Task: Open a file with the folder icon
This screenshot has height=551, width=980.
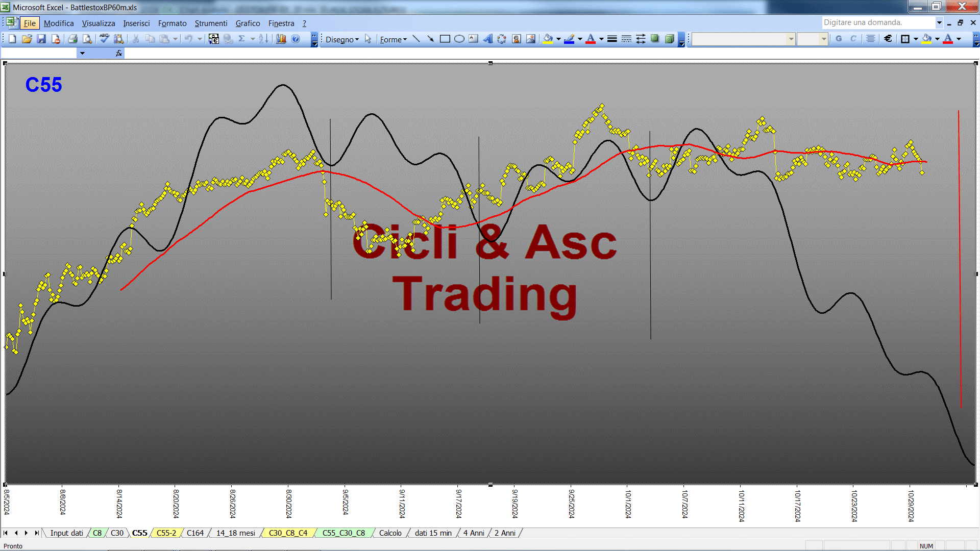Action: tap(27, 39)
